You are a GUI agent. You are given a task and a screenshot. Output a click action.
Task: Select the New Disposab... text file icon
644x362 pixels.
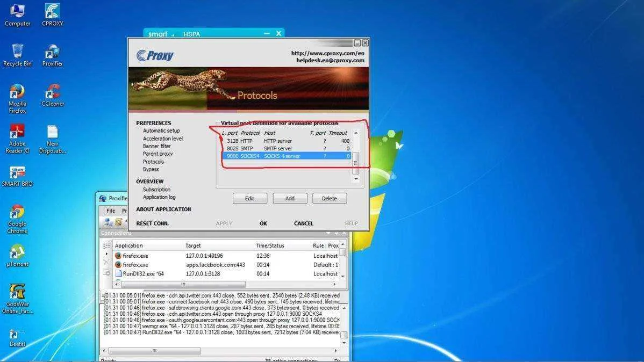[53, 139]
